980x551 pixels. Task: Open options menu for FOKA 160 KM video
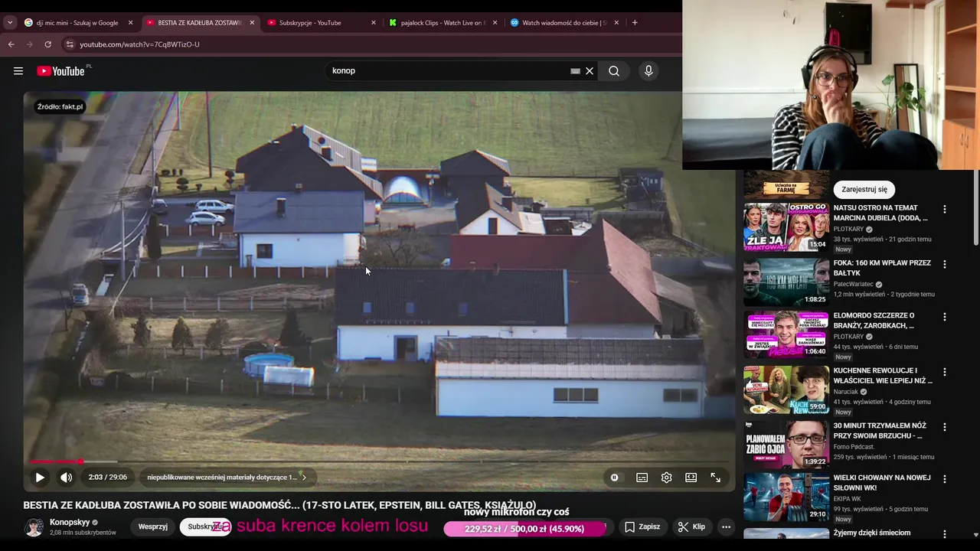(944, 264)
